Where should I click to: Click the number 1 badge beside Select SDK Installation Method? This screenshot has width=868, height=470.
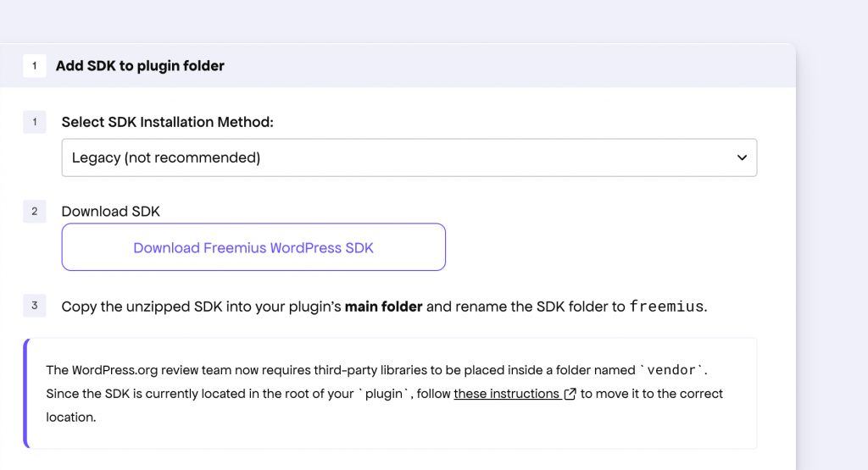point(34,122)
